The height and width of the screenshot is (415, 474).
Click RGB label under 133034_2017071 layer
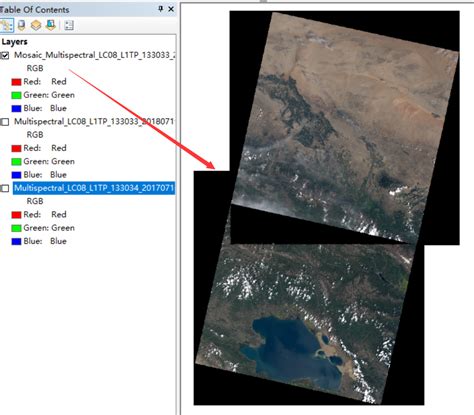pos(35,201)
